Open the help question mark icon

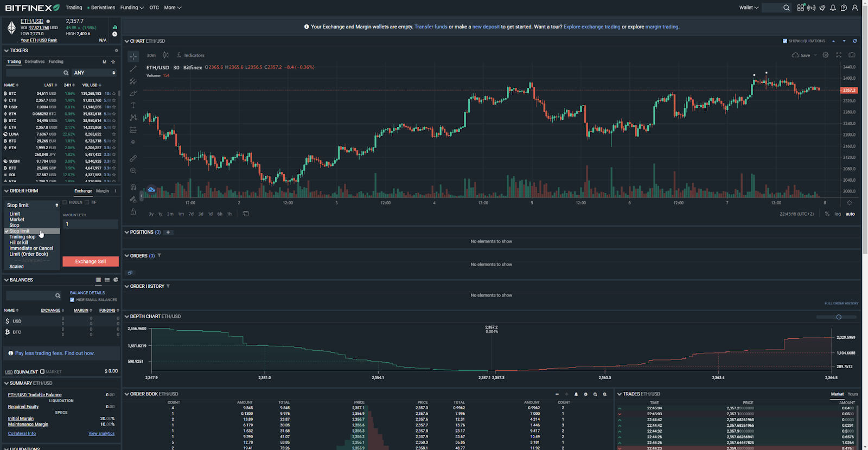[x=844, y=8]
